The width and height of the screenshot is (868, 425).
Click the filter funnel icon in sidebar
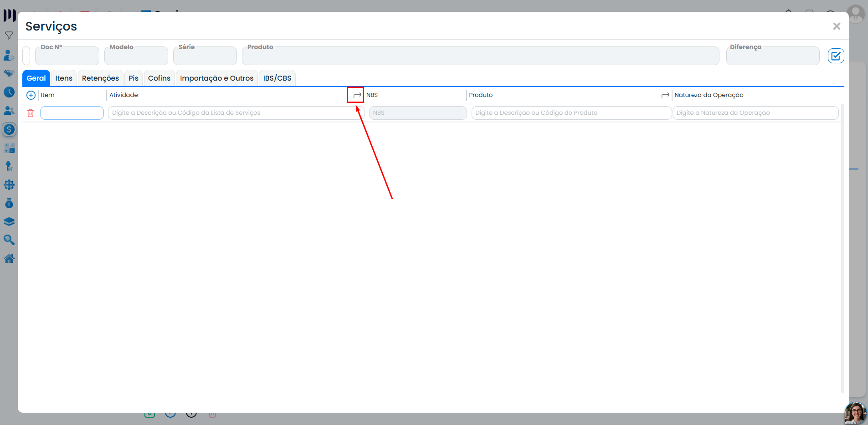[x=9, y=36]
